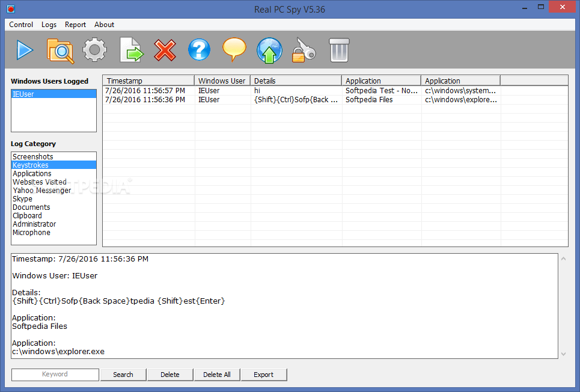Open settings with the gear icon

coord(95,50)
